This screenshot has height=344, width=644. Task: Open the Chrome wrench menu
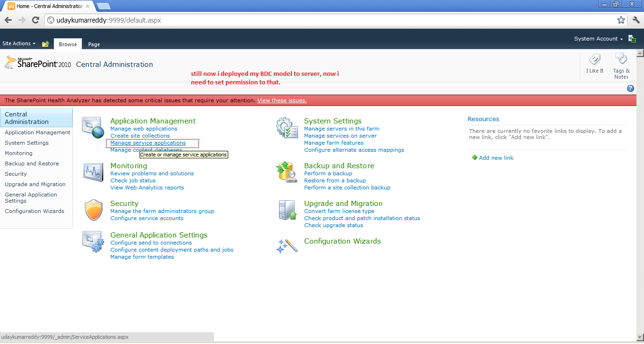coord(636,20)
